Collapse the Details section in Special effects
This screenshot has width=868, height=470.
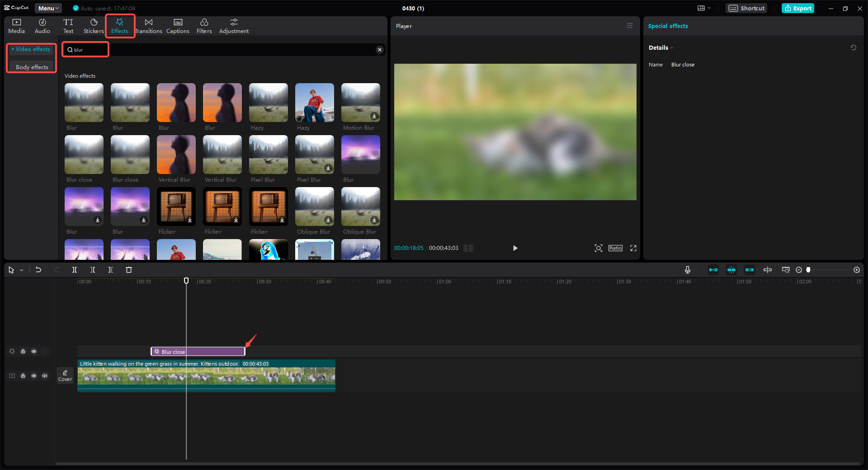(x=672, y=47)
